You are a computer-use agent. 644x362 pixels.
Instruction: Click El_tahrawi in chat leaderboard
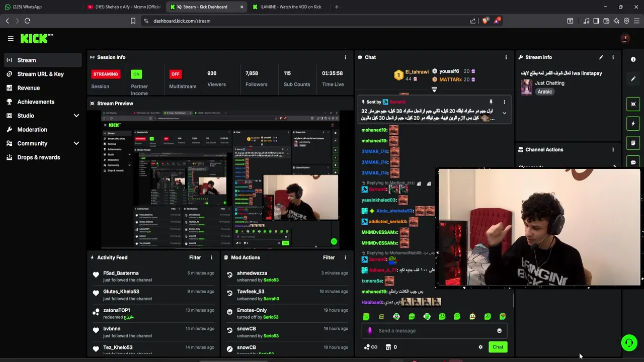click(x=417, y=72)
